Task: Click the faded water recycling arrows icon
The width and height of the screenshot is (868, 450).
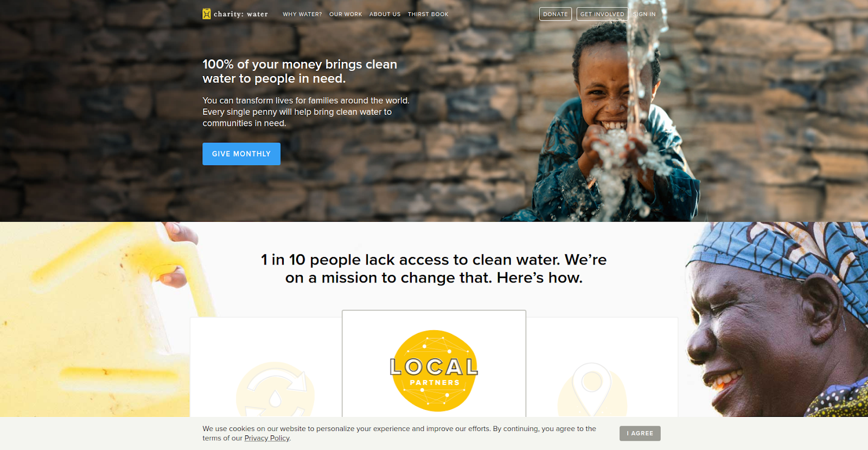Action: pyautogui.click(x=276, y=390)
